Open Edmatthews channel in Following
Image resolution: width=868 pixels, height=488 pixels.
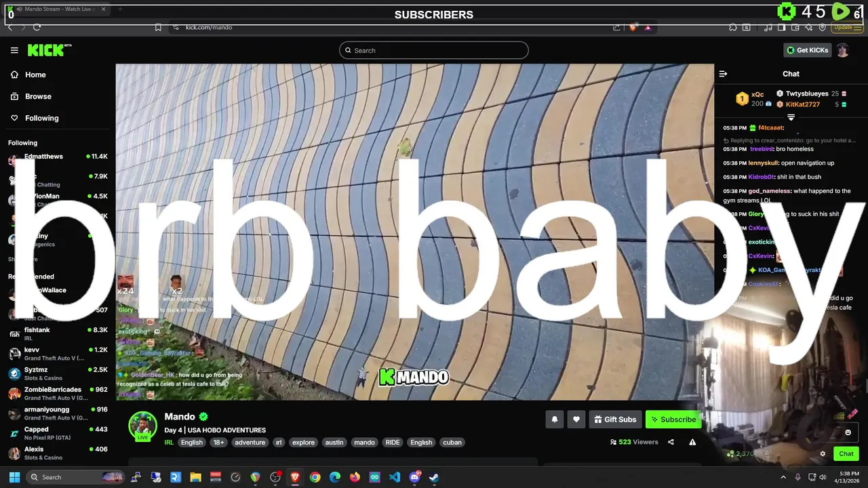pyautogui.click(x=58, y=157)
